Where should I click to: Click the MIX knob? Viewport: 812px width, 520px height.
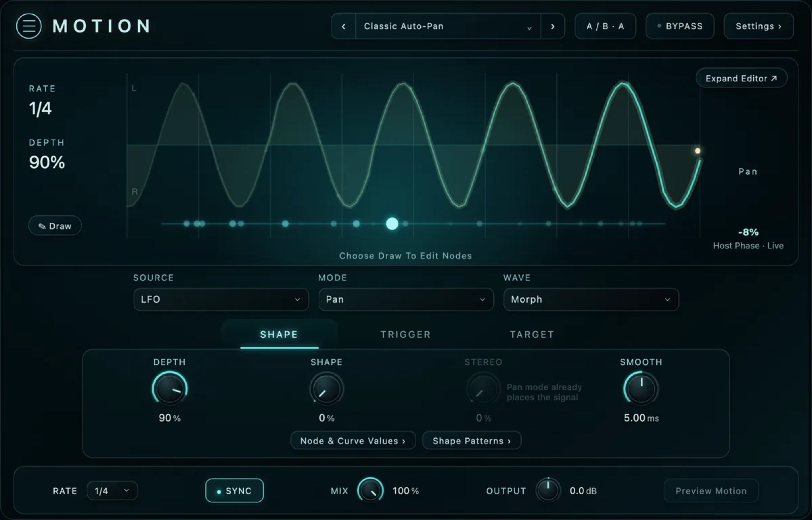point(370,491)
